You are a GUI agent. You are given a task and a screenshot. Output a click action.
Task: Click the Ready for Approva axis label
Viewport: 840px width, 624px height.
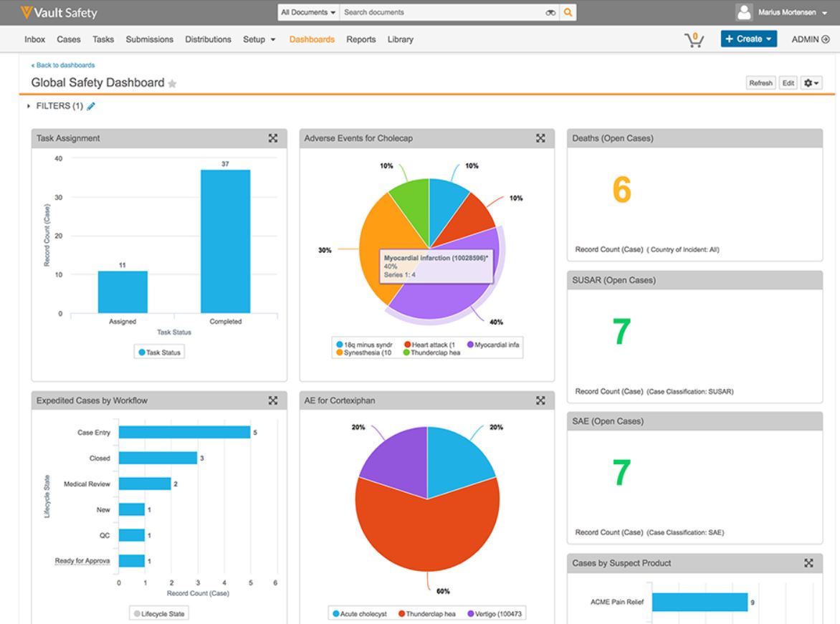[82, 561]
